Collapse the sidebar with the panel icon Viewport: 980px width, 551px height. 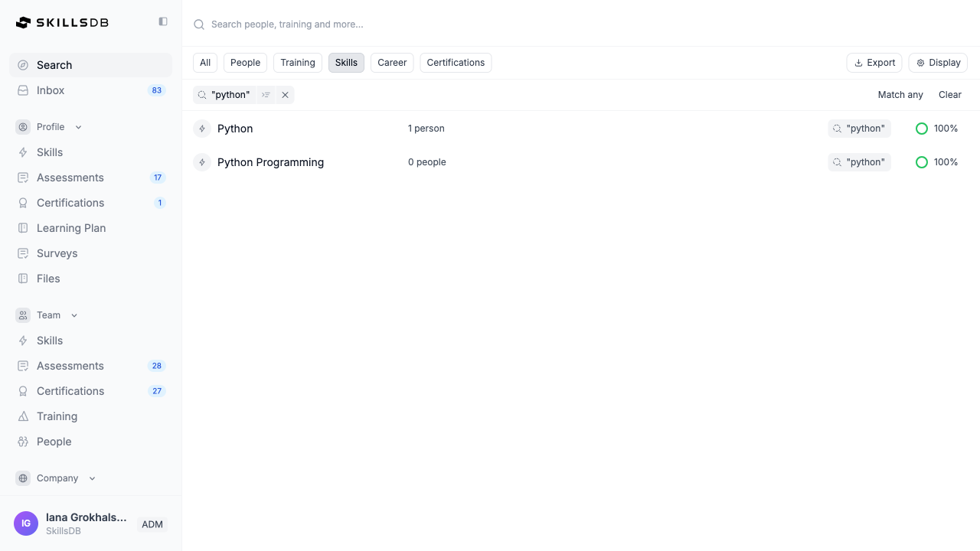click(163, 22)
